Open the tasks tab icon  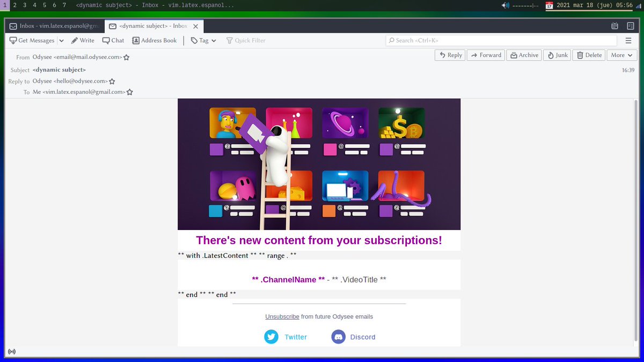630,26
